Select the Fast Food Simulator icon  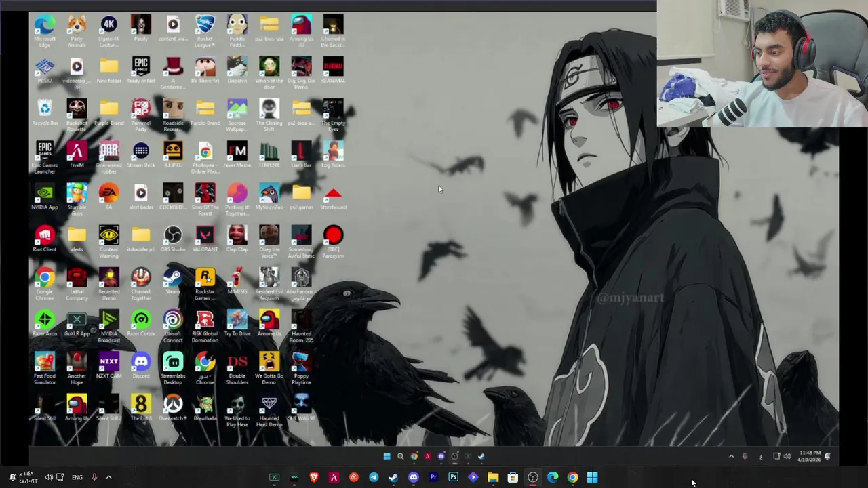pyautogui.click(x=45, y=368)
